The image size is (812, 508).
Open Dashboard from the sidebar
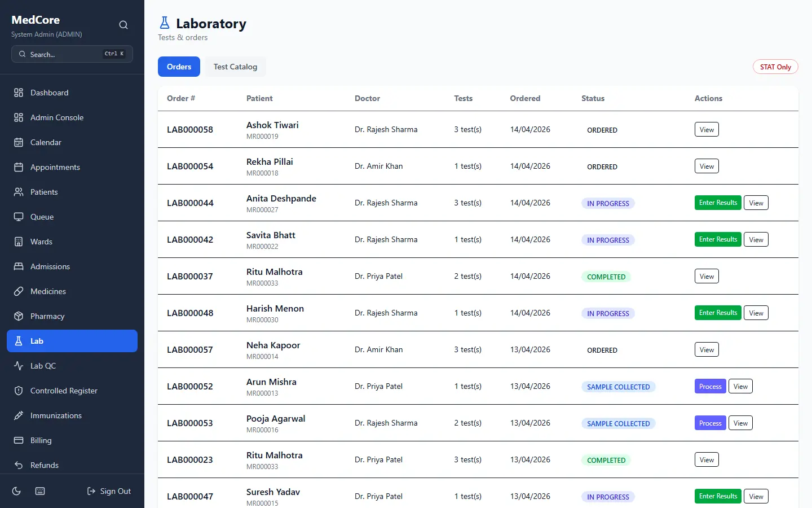[72, 93]
